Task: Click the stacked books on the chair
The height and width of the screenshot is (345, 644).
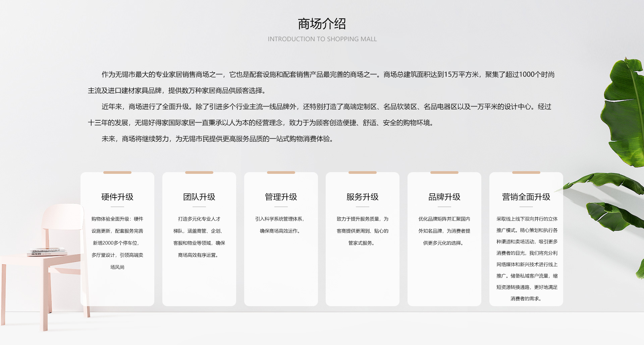Action: pos(47,252)
